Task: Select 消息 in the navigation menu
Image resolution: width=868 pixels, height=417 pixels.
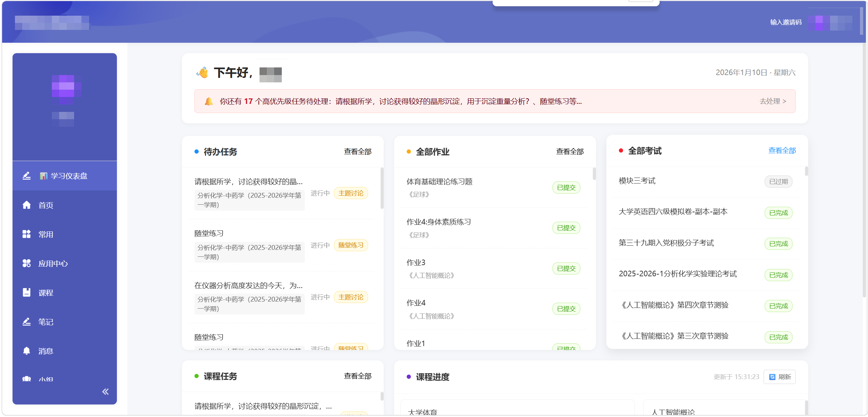Action: point(46,351)
